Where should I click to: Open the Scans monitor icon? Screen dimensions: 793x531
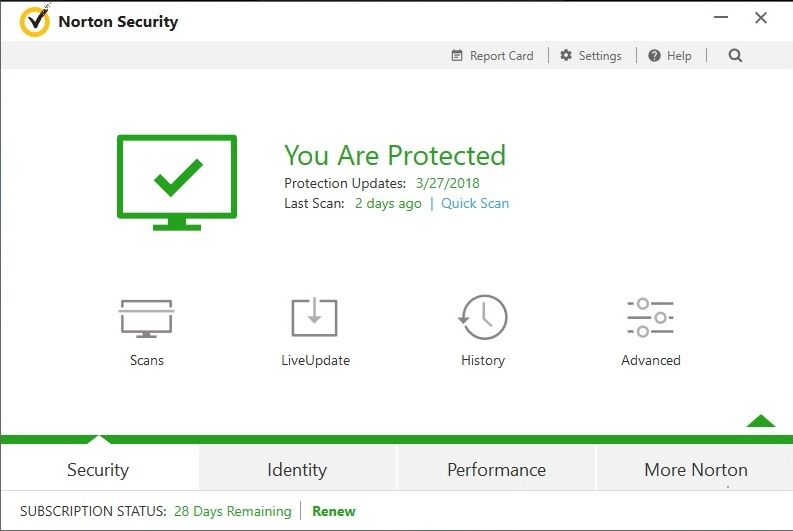coord(146,318)
